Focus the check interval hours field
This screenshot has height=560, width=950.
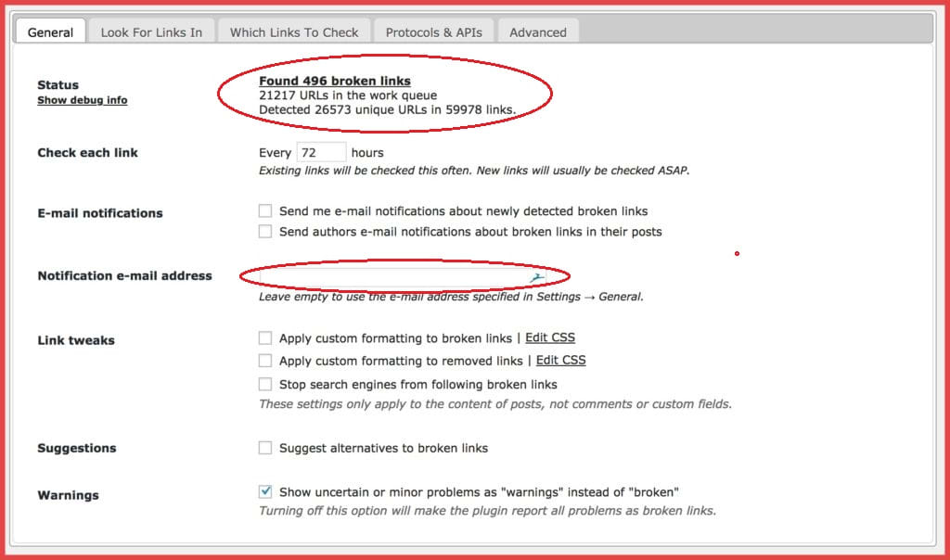(321, 153)
